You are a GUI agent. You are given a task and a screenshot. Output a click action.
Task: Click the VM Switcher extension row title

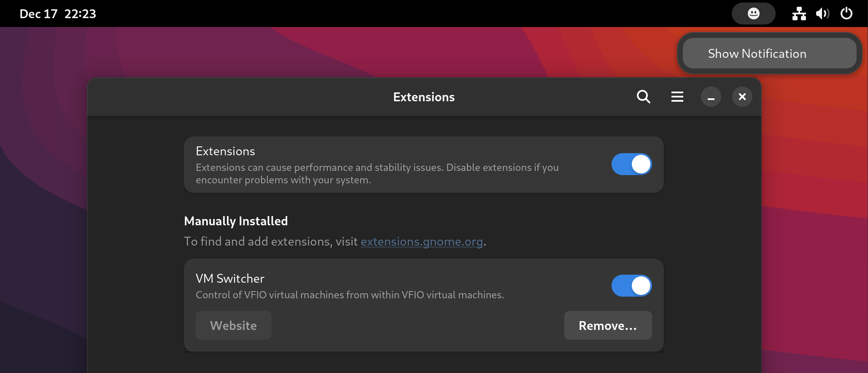click(x=230, y=278)
